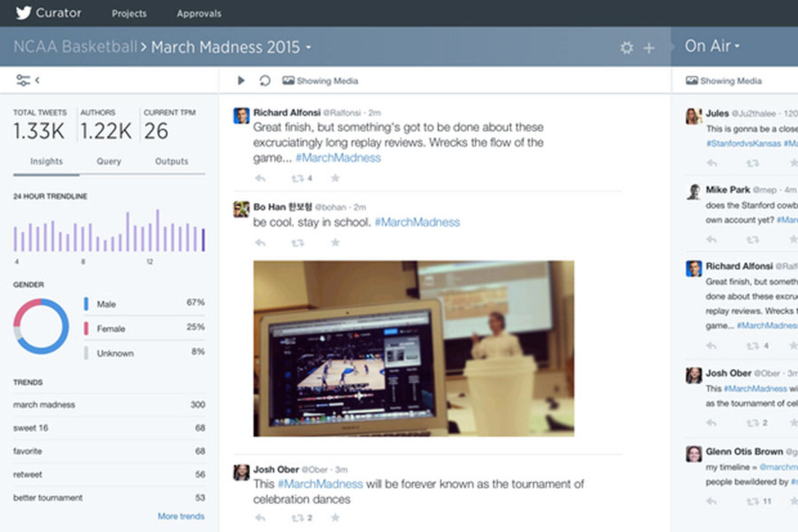Open #StanfordvsKansas hashtag link
Screen dimensions: 798x532
[x=743, y=144]
